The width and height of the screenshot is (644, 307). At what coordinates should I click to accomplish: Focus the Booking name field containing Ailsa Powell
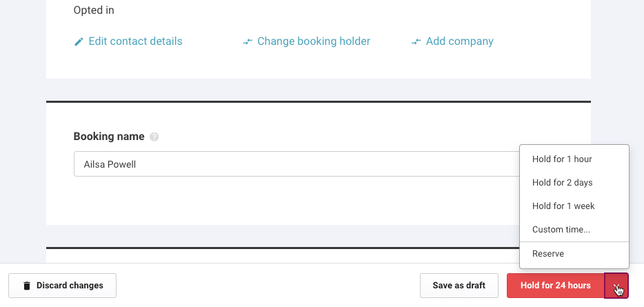[x=295, y=164]
